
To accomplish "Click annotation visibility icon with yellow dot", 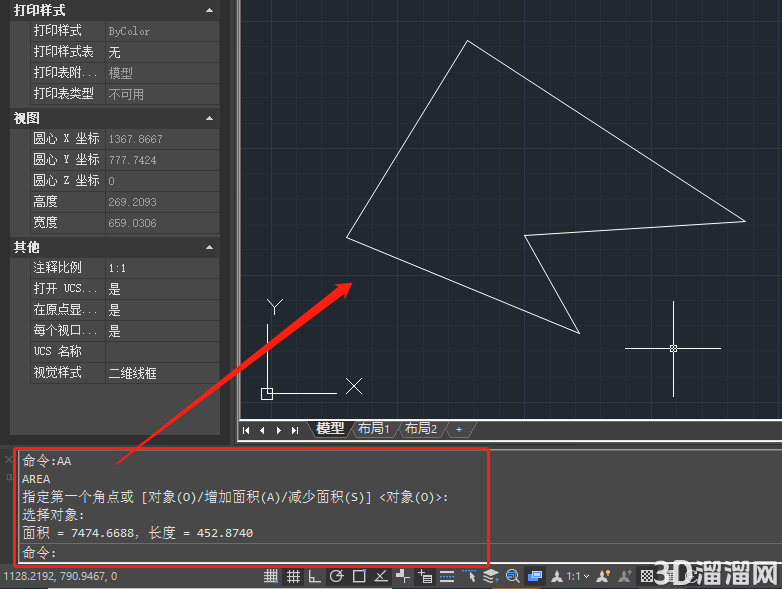I will [x=603, y=577].
